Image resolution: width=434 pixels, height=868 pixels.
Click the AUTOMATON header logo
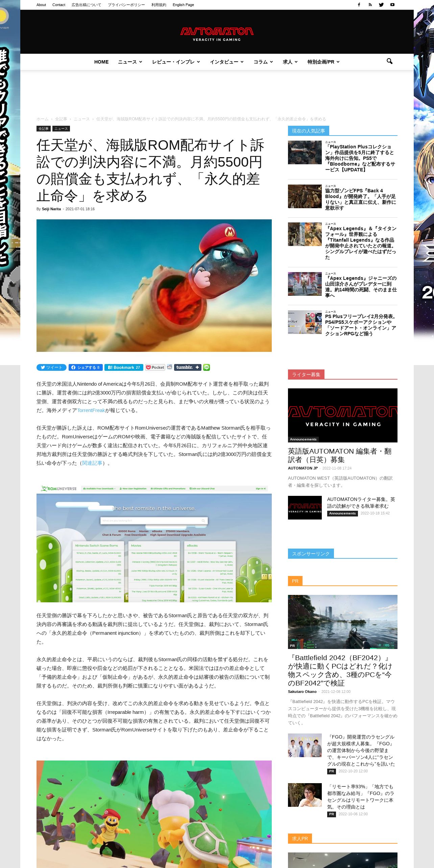coord(217,34)
